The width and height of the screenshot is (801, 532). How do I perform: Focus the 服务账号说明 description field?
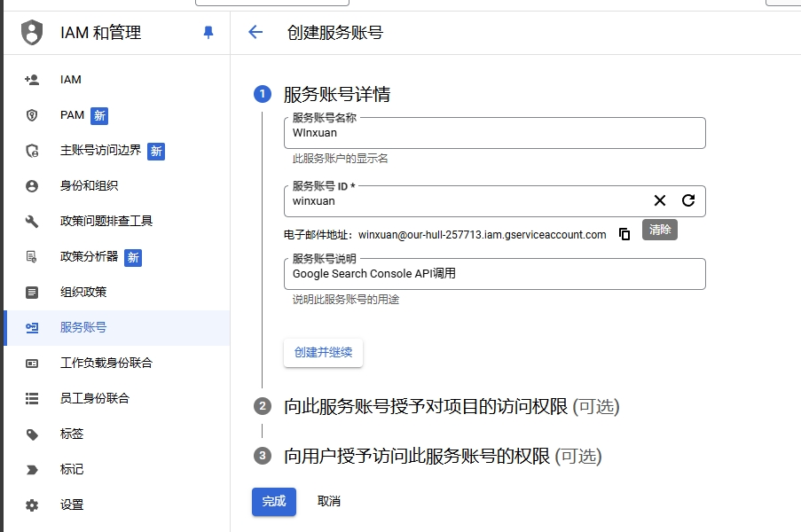click(494, 274)
